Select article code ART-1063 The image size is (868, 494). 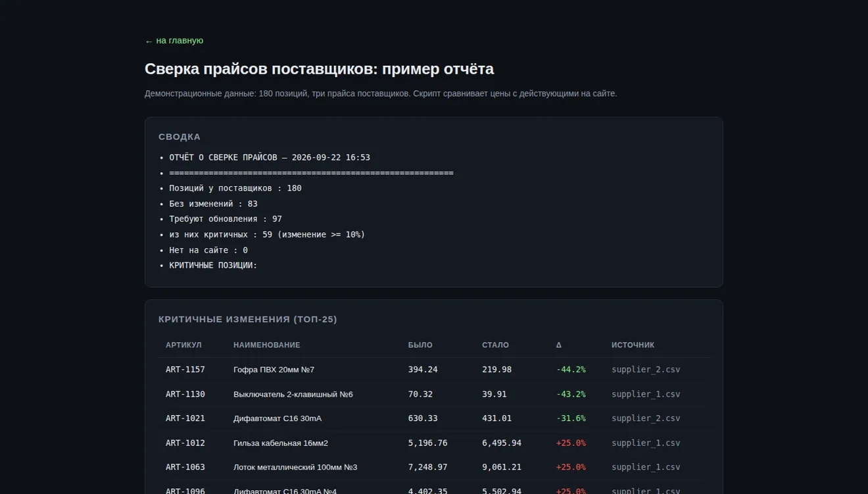coord(185,467)
